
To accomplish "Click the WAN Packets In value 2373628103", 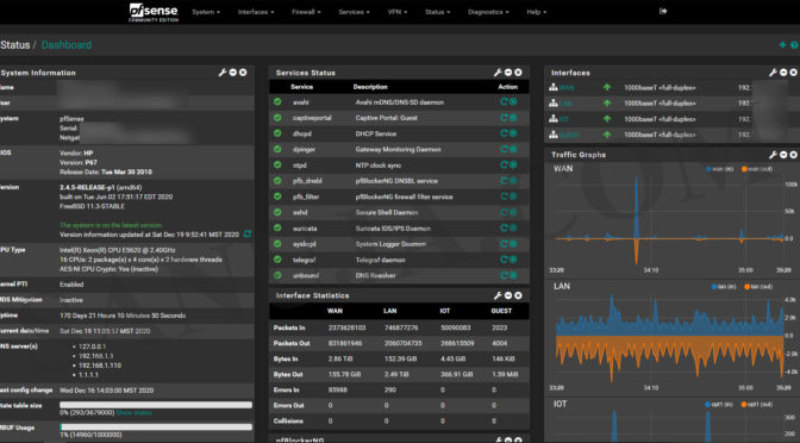I will [x=347, y=328].
